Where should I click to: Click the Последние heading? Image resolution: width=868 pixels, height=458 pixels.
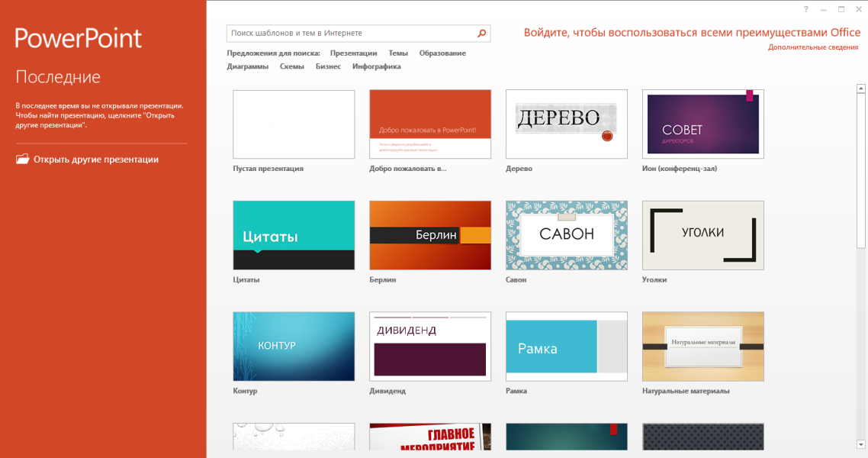coord(58,77)
